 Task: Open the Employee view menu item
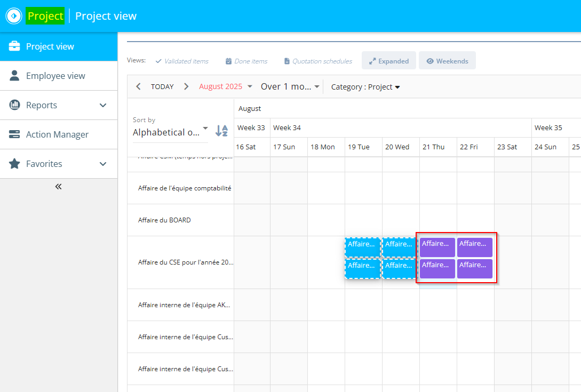pyautogui.click(x=55, y=76)
